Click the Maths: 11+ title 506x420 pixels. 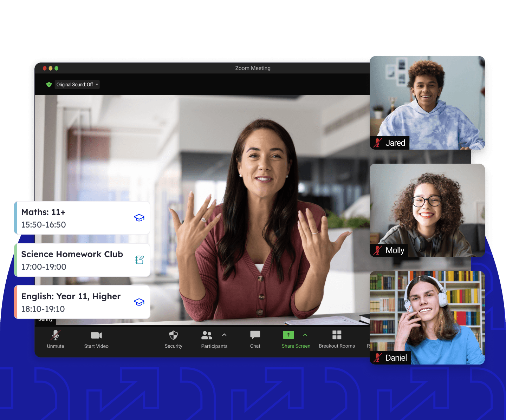coord(43,212)
